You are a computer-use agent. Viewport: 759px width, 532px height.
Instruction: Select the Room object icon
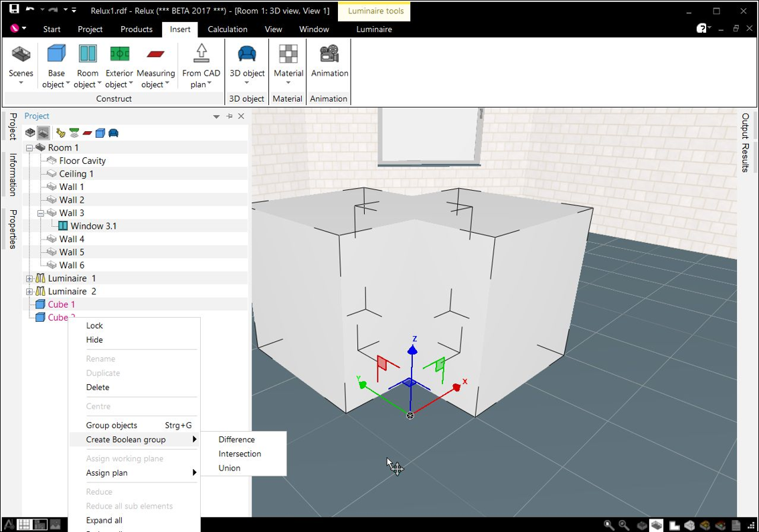tap(88, 54)
